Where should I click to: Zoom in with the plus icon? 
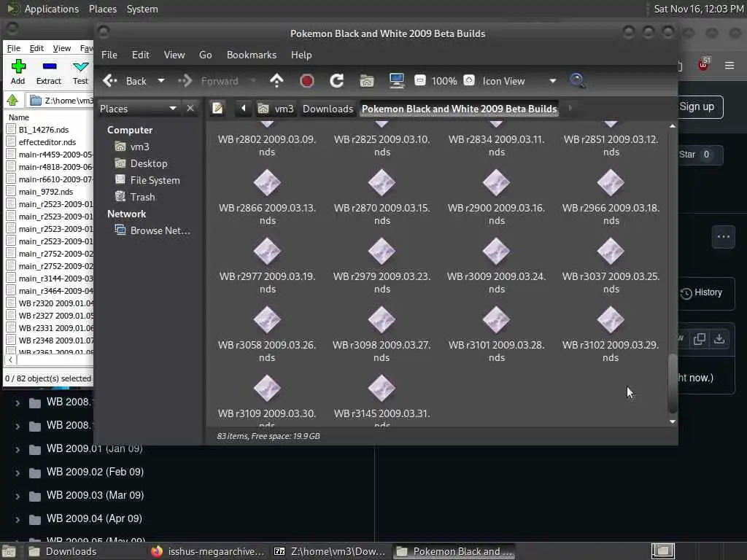(x=469, y=80)
